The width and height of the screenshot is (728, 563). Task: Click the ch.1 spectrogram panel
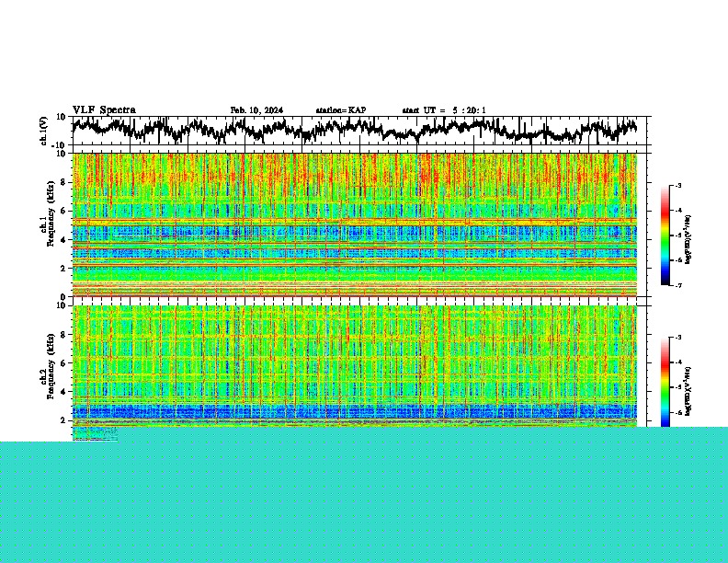click(355, 224)
